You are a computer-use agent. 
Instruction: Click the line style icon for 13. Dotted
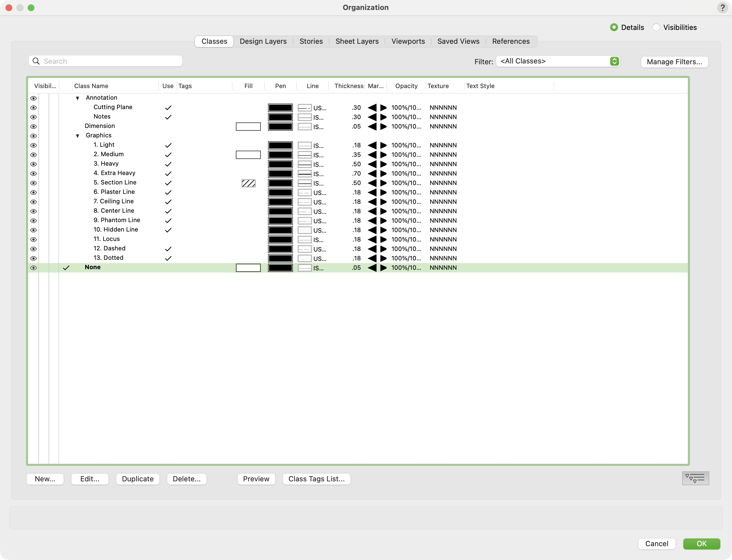(305, 258)
